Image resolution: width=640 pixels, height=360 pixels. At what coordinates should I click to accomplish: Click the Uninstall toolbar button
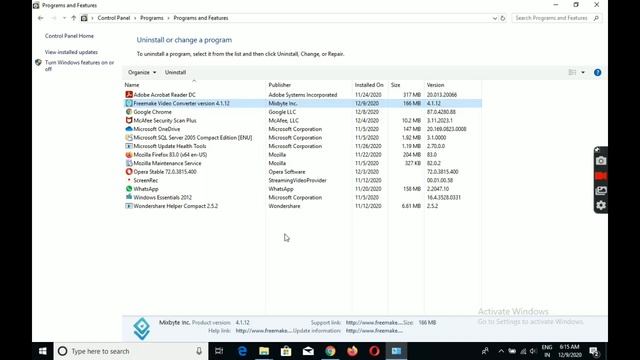[176, 72]
